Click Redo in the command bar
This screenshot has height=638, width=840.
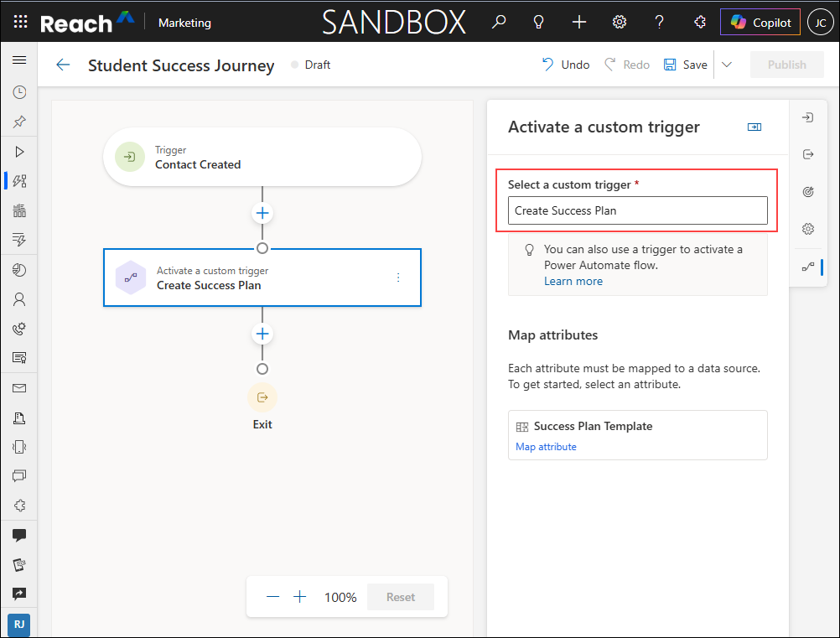(627, 65)
